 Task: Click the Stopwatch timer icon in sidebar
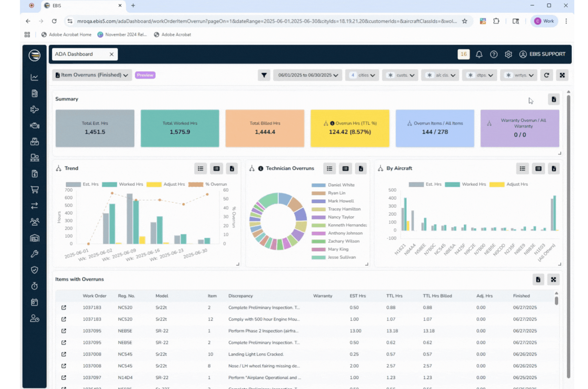pos(34,286)
